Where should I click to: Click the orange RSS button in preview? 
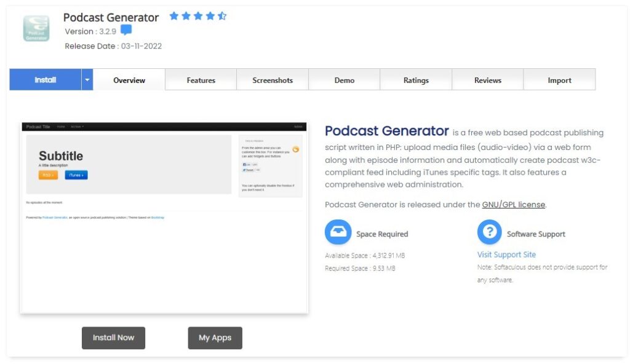48,175
